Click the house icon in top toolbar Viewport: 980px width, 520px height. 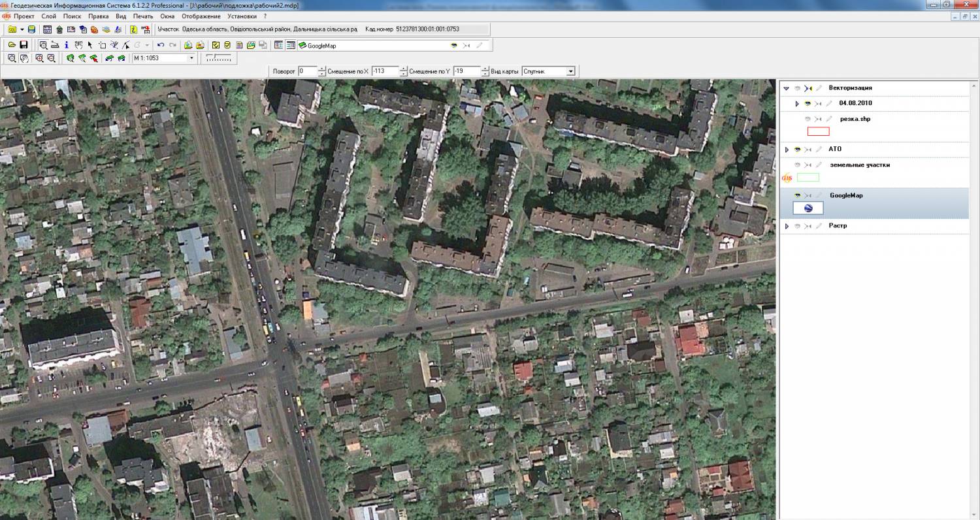pos(59,29)
